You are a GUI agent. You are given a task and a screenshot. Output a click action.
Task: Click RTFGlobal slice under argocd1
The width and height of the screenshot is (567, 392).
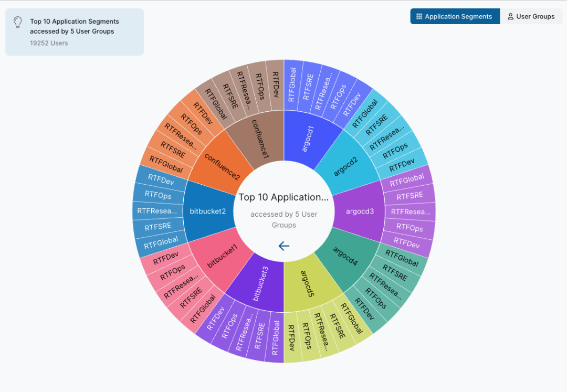(293, 84)
